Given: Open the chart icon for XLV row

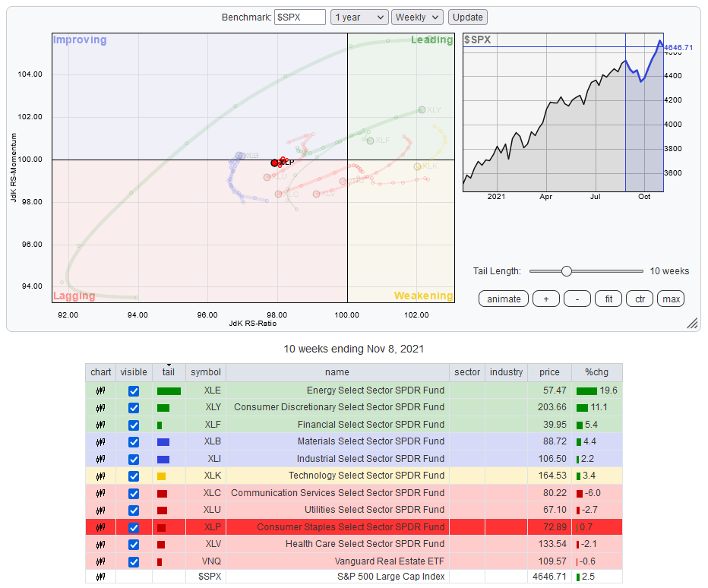Looking at the screenshot, I should pos(100,545).
